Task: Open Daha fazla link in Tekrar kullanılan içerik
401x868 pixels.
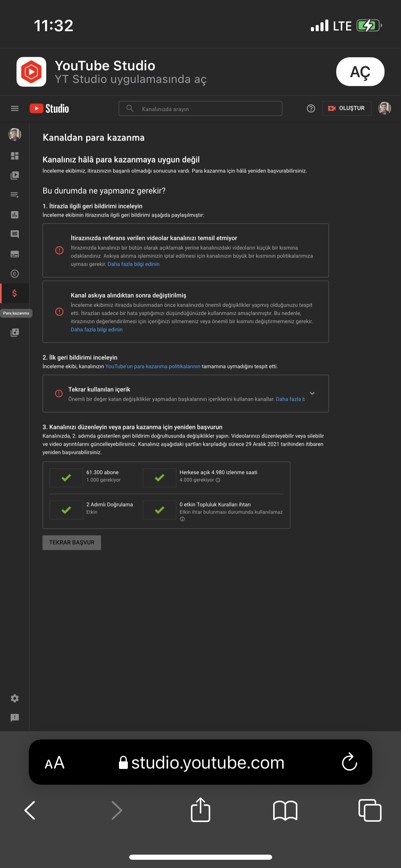Action: [290, 399]
